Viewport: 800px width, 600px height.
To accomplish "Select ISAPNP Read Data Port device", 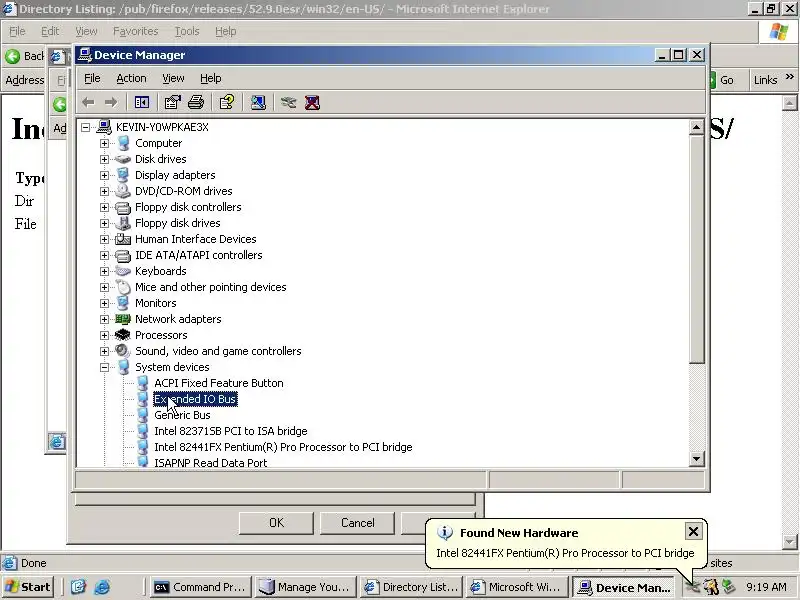I will 210,463.
